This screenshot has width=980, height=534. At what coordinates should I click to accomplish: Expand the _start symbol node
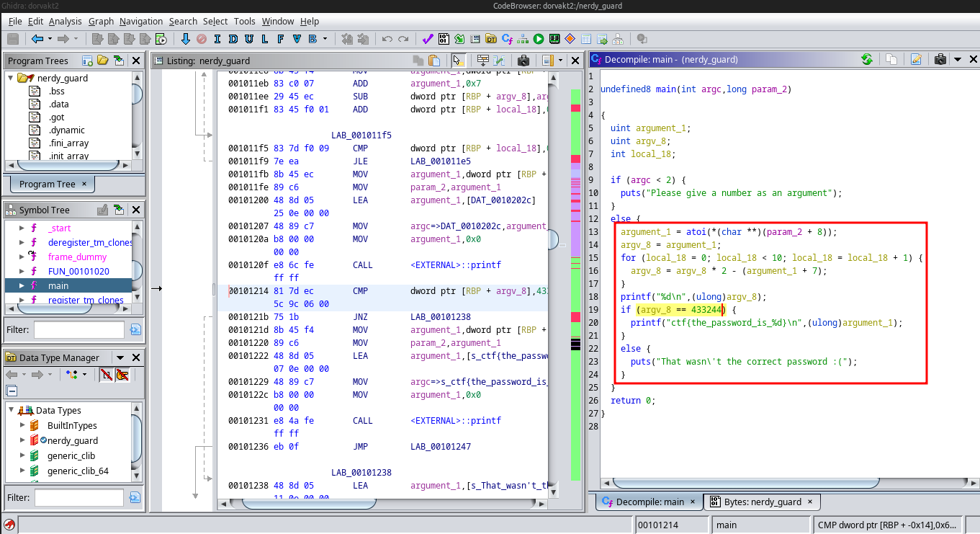[x=20, y=228]
